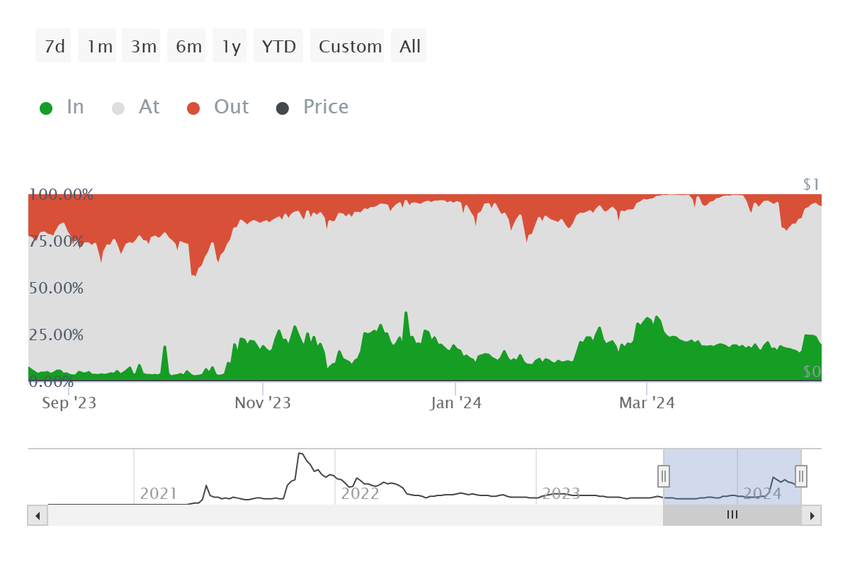Click the 2022 region in navigator
Image resolution: width=850 pixels, height=567 pixels.
point(359,493)
